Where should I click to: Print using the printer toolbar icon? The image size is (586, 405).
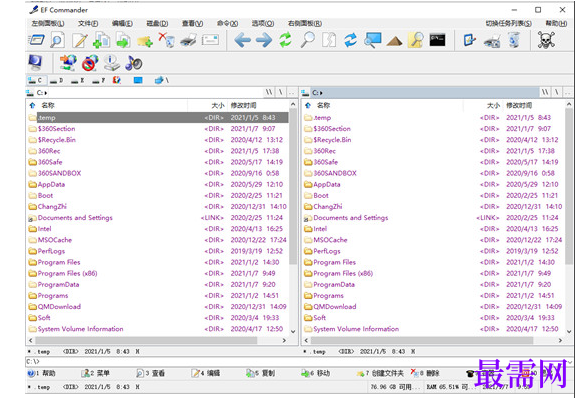pyautogui.click(x=188, y=40)
